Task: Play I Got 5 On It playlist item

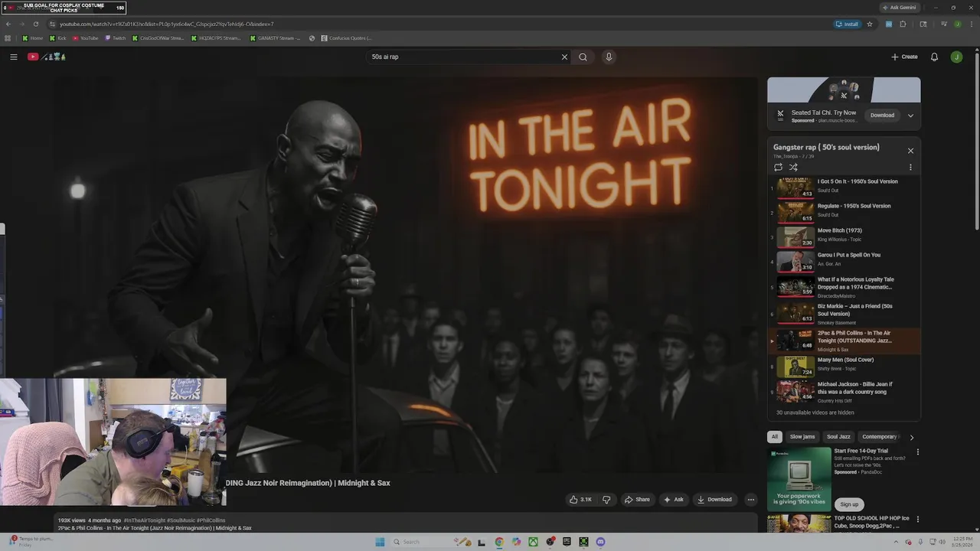Action: click(844, 187)
